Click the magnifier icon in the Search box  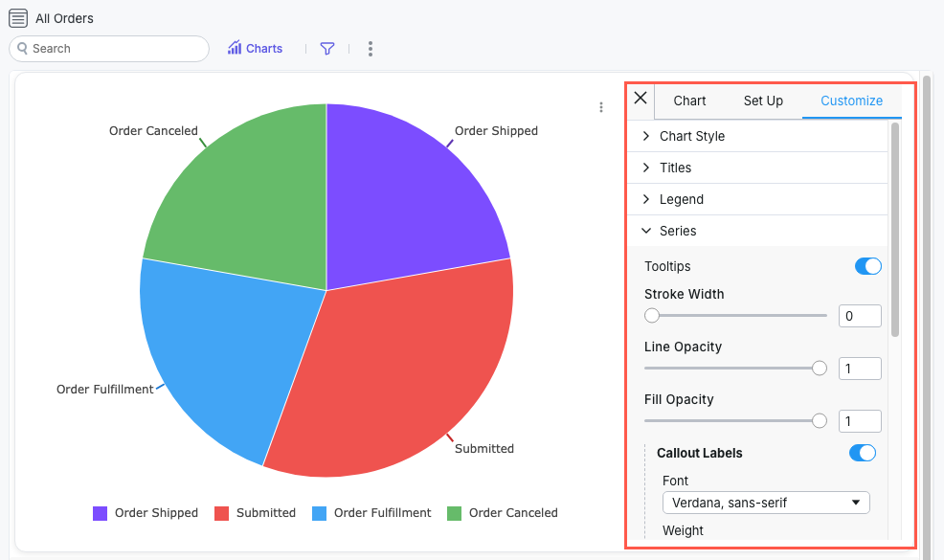tap(22, 48)
